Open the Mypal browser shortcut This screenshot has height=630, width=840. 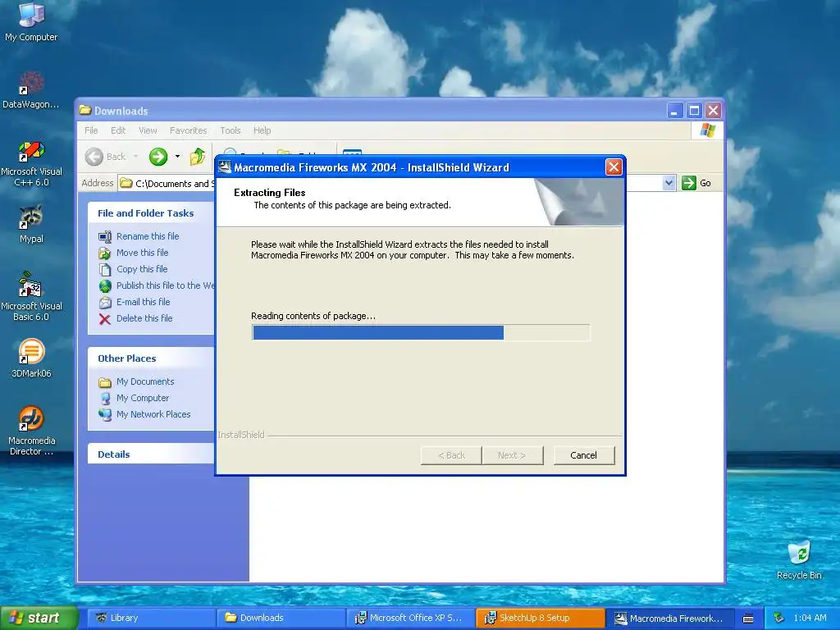click(31, 224)
